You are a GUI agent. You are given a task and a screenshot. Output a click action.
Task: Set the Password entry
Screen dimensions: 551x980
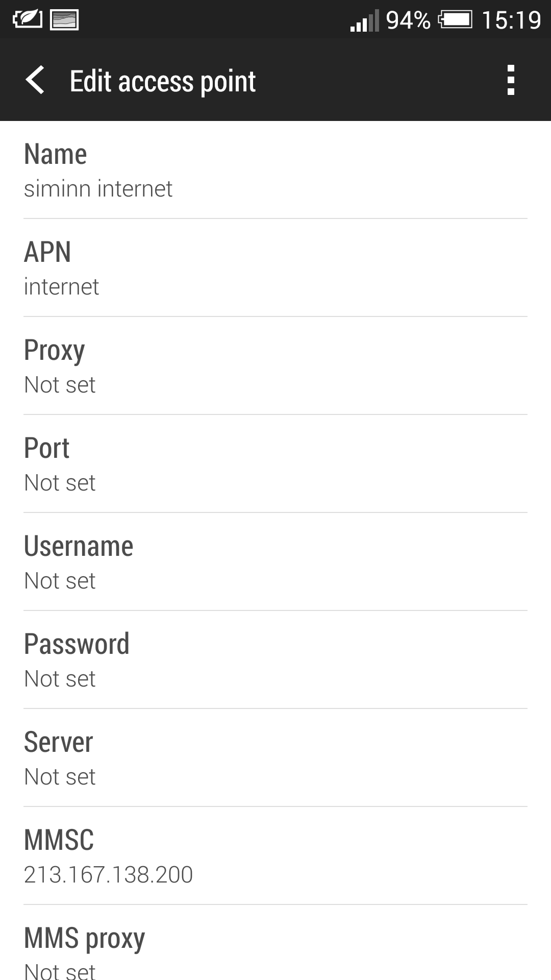275,660
